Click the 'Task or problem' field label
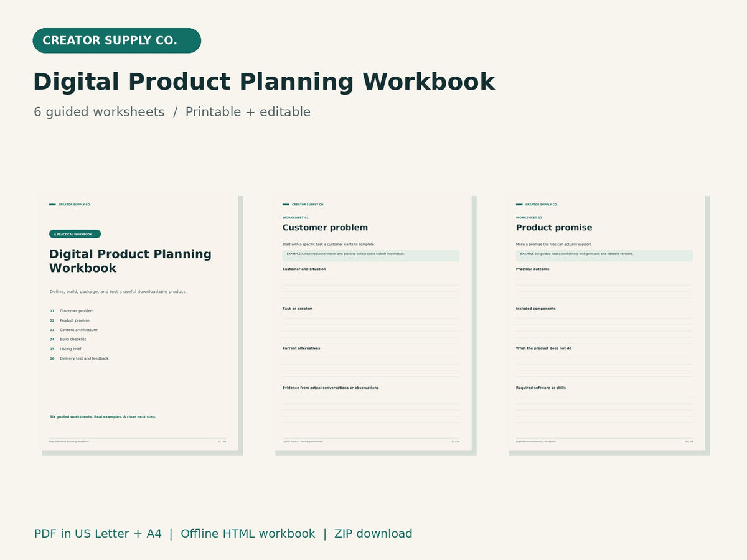This screenshot has width=747, height=560. (x=298, y=309)
